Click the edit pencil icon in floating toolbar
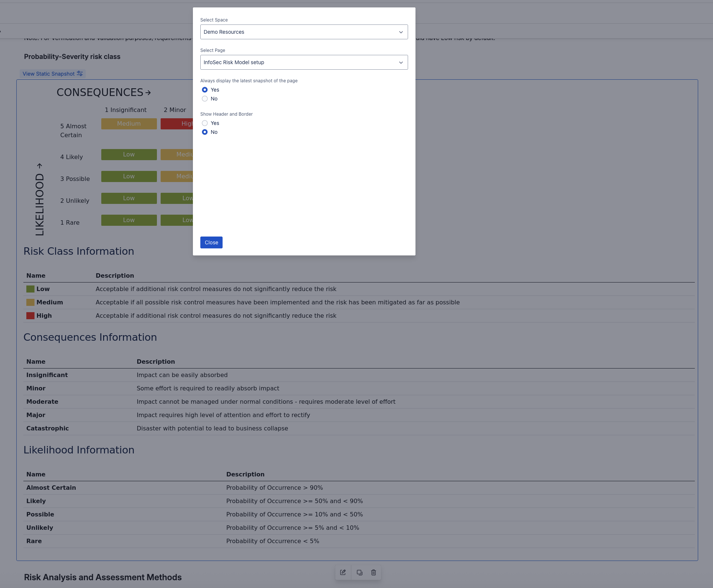The height and width of the screenshot is (588, 713). point(343,572)
